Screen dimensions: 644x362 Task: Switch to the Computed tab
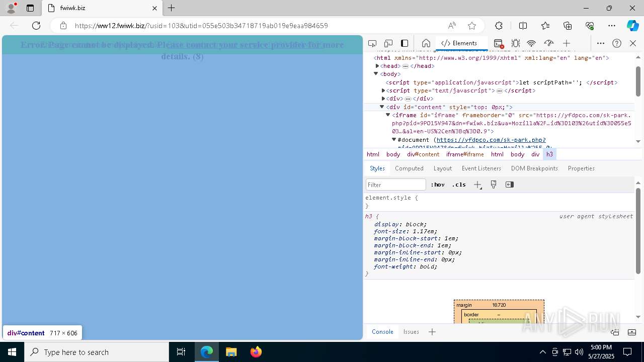(409, 168)
